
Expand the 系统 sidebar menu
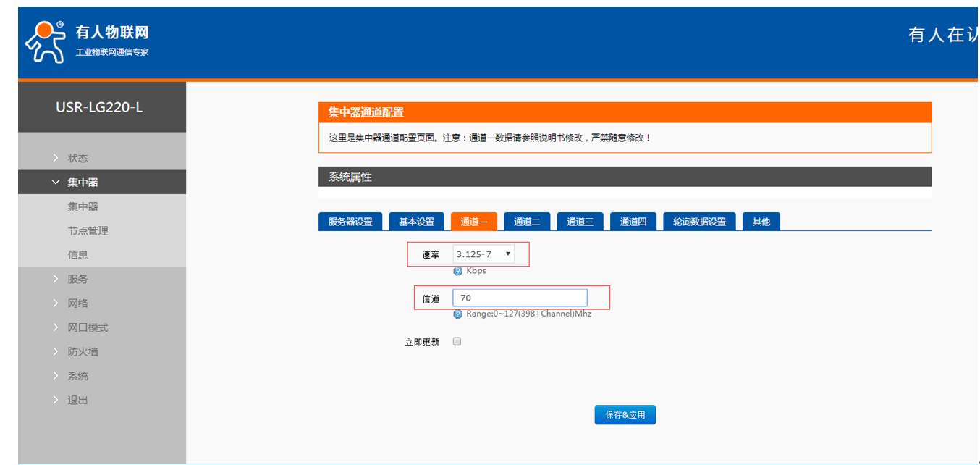point(77,376)
